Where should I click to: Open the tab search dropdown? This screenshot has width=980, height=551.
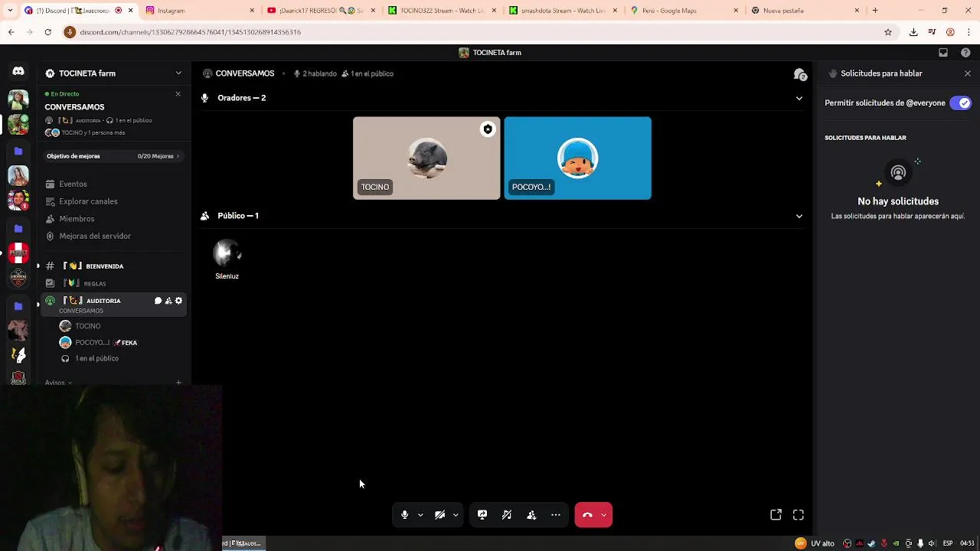click(x=10, y=11)
